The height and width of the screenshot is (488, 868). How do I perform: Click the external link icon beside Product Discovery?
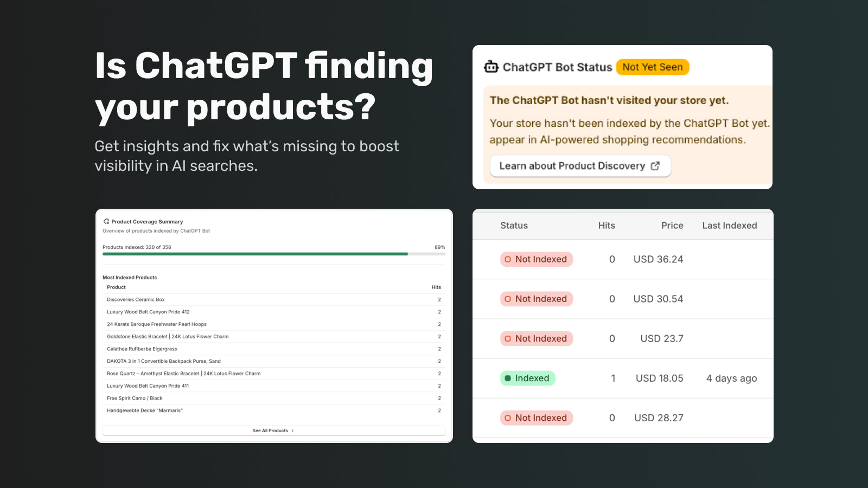pyautogui.click(x=655, y=166)
